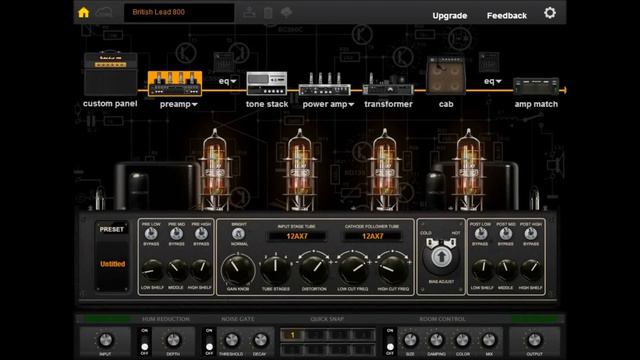Select Quick Snap slot next to slot 1
The height and width of the screenshot is (360, 640).
click(316, 335)
